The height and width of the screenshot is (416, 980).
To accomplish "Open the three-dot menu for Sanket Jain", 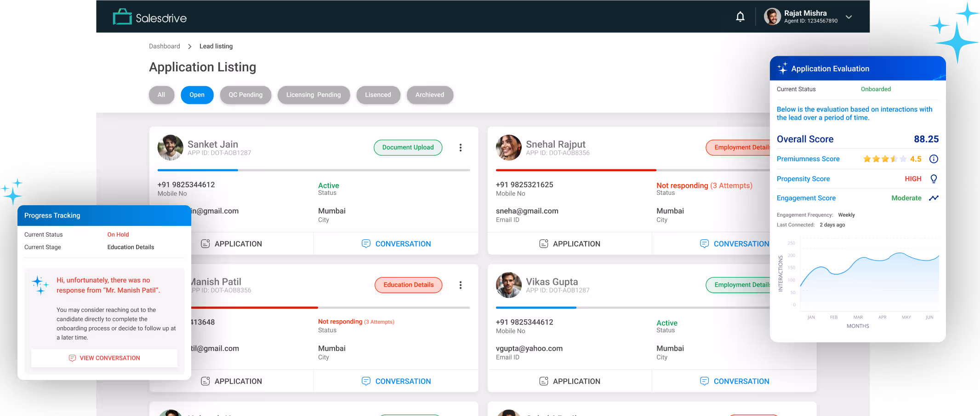I will 460,147.
